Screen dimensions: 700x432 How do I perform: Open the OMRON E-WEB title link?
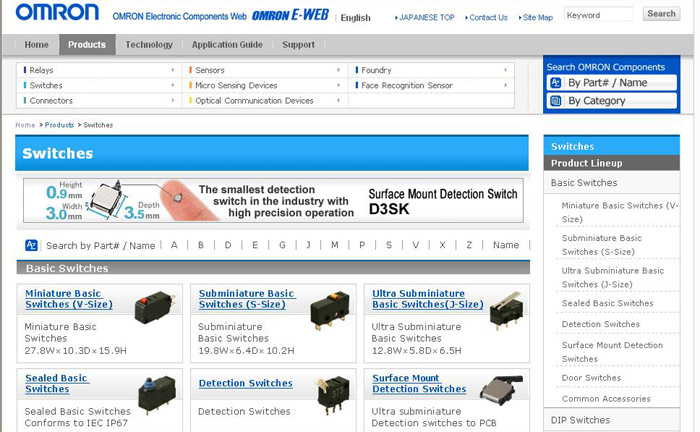point(290,16)
